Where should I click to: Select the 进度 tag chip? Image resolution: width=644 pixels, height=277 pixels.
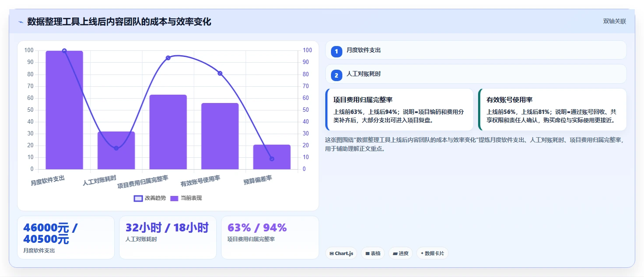[400, 253]
